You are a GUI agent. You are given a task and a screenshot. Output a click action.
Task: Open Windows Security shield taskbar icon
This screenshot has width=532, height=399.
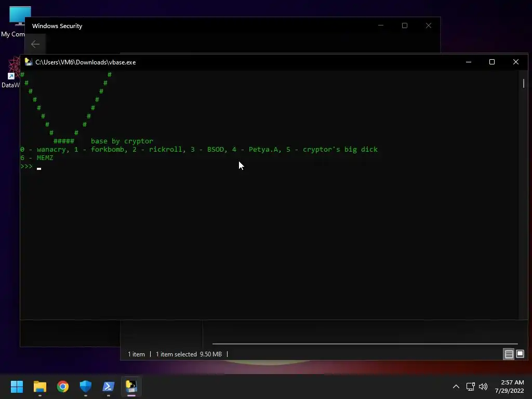click(86, 387)
